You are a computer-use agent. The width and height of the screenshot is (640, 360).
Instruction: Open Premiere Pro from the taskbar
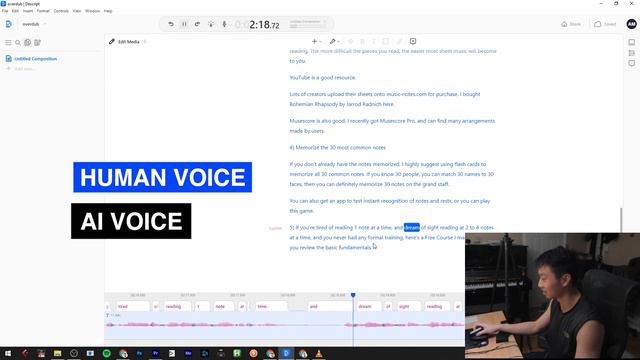click(156, 353)
